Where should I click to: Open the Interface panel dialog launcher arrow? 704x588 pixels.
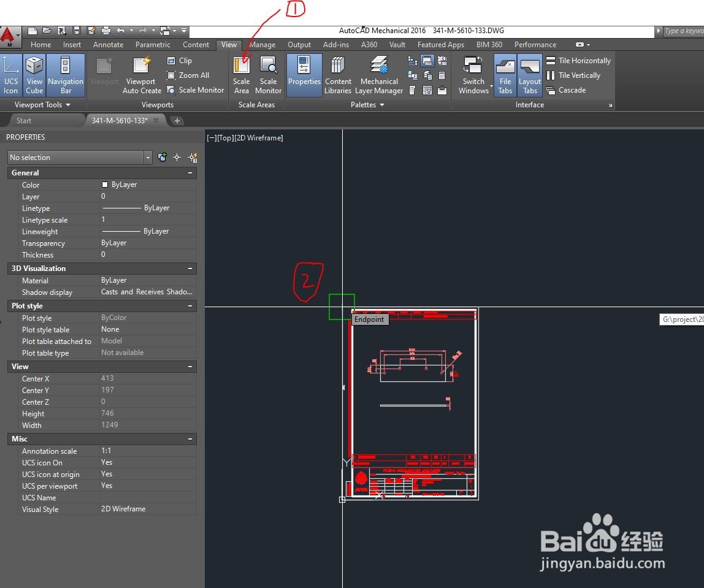610,105
